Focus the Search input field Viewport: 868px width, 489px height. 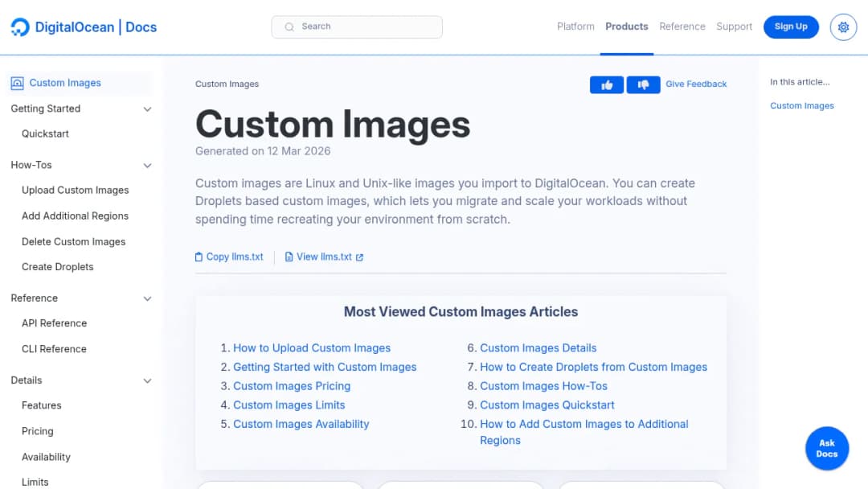tap(357, 27)
